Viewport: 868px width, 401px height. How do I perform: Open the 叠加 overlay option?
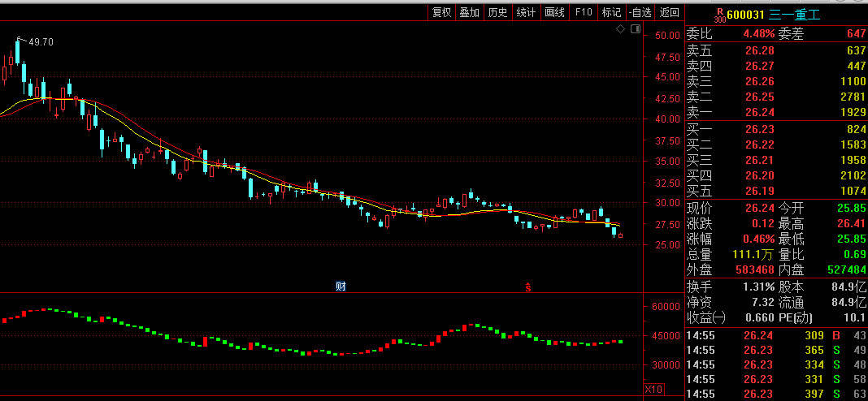[469, 12]
